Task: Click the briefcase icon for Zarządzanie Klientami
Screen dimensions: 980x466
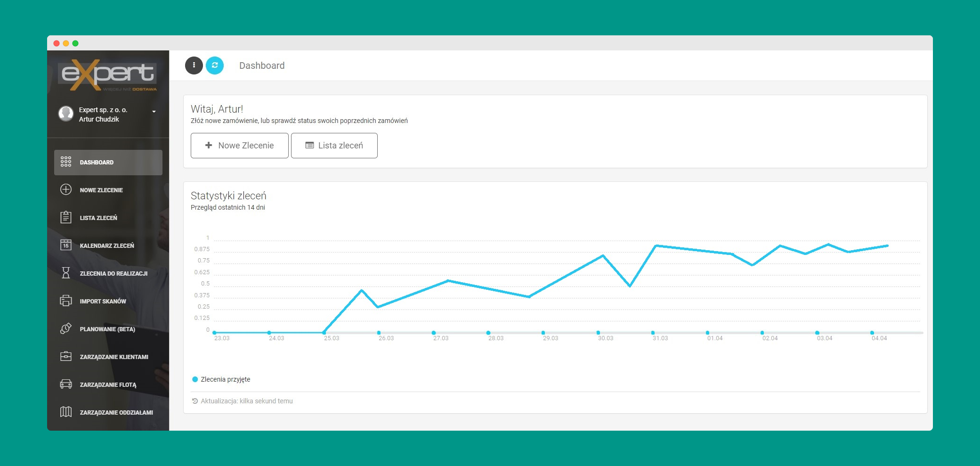Action: pyautogui.click(x=66, y=356)
